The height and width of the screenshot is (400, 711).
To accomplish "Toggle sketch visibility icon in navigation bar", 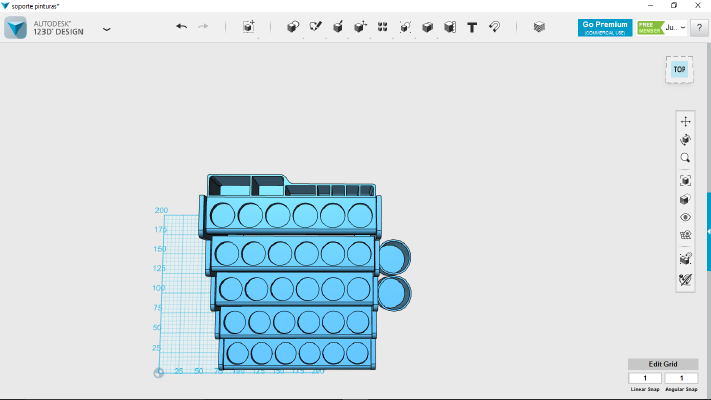I will coord(685,279).
